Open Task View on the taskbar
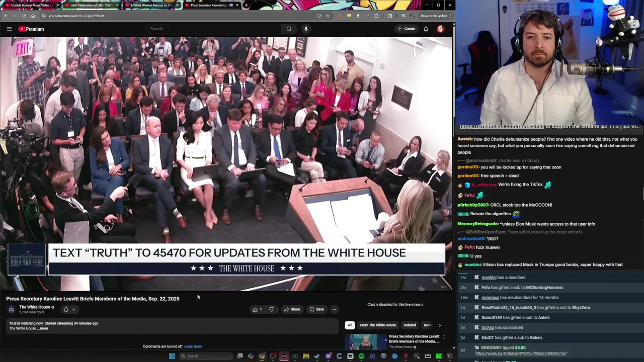 tap(239, 356)
